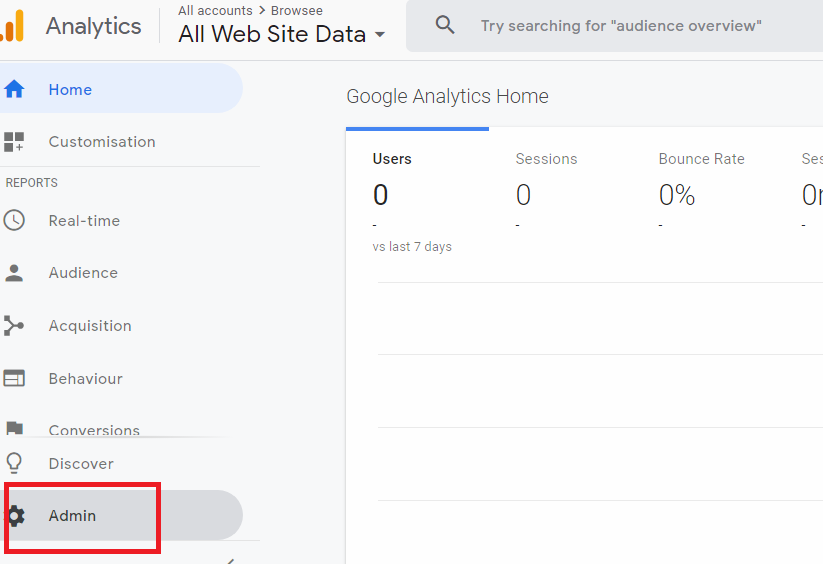Screen dimensions: 823x564
Task: Click the 'vs last 7 days' text
Action: coord(412,246)
